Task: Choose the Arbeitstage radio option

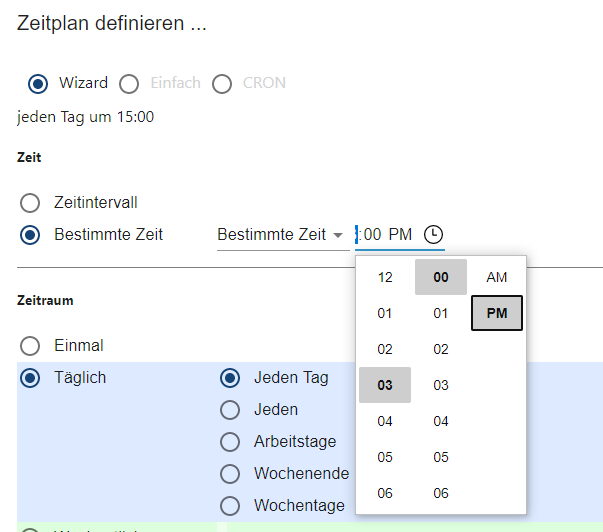Action: click(x=231, y=442)
